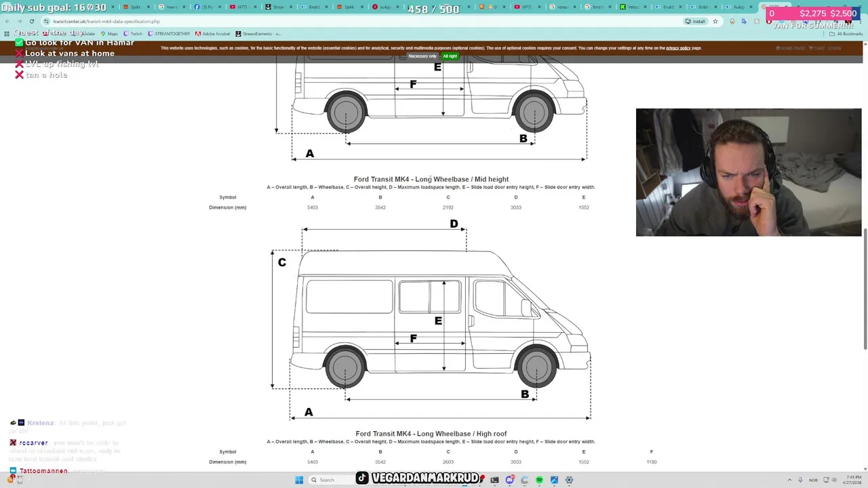868x488 pixels.
Task: Click the 2603 value in High roof table
Action: (x=448, y=462)
